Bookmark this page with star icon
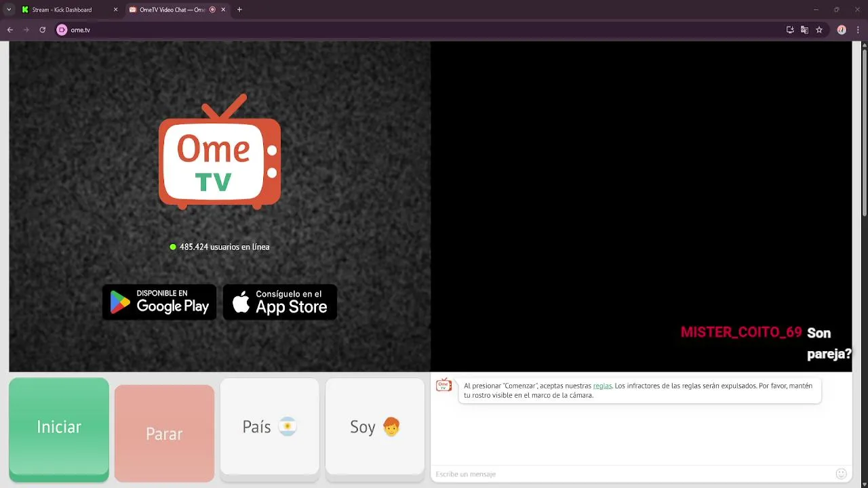The height and width of the screenshot is (488, 868). 819,30
